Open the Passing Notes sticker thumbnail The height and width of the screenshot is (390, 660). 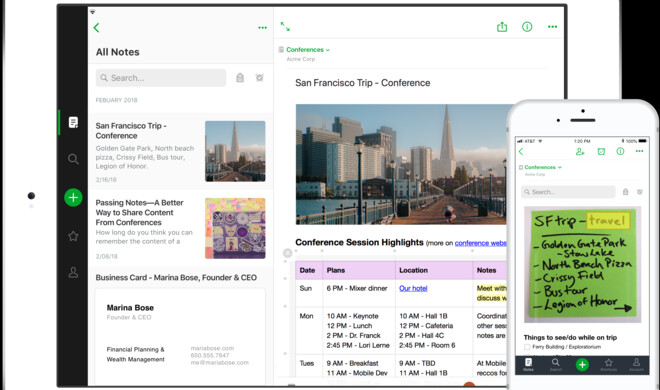point(235,228)
